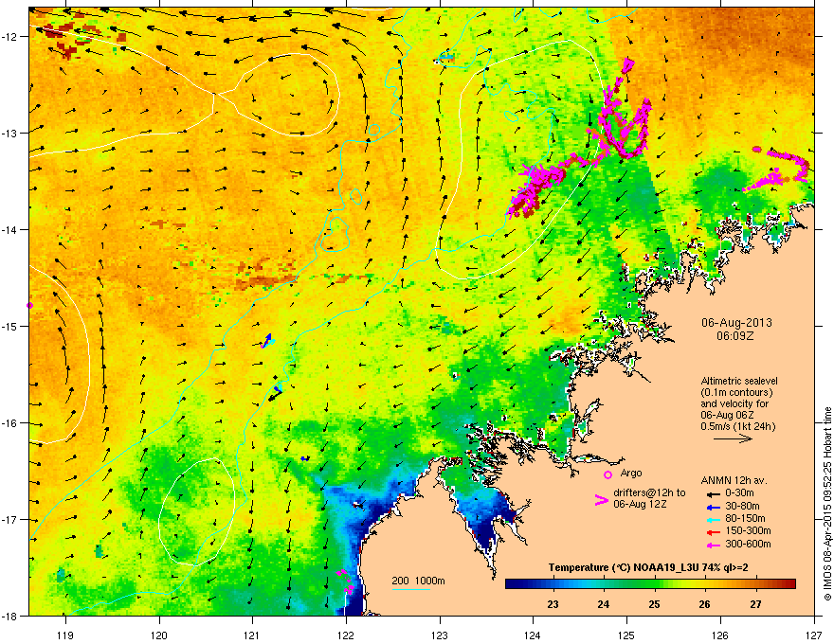Click the "0.5m/s (1kt 24h)" scale label
Image resolution: width=834 pixels, height=644 pixels.
737,426
